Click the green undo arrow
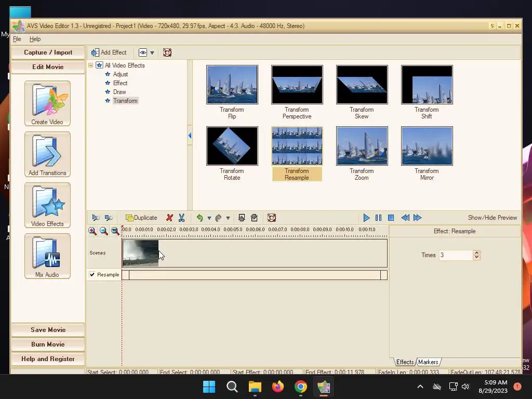This screenshot has height=399, width=532. 200,218
